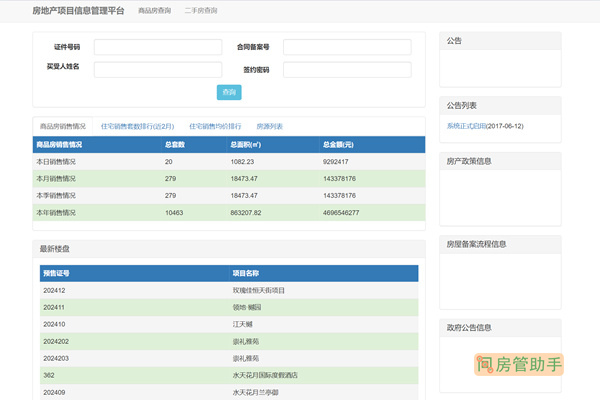Click the project name in row 202412

point(259,291)
